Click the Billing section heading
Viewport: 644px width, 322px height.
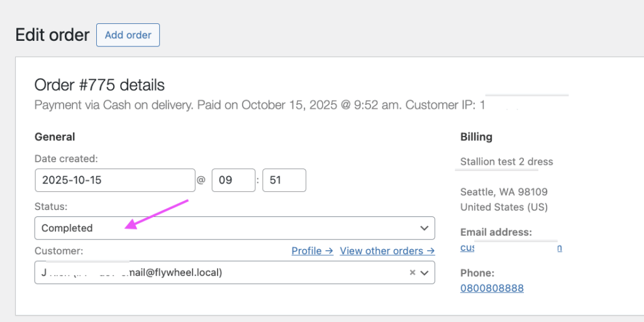coord(476,136)
